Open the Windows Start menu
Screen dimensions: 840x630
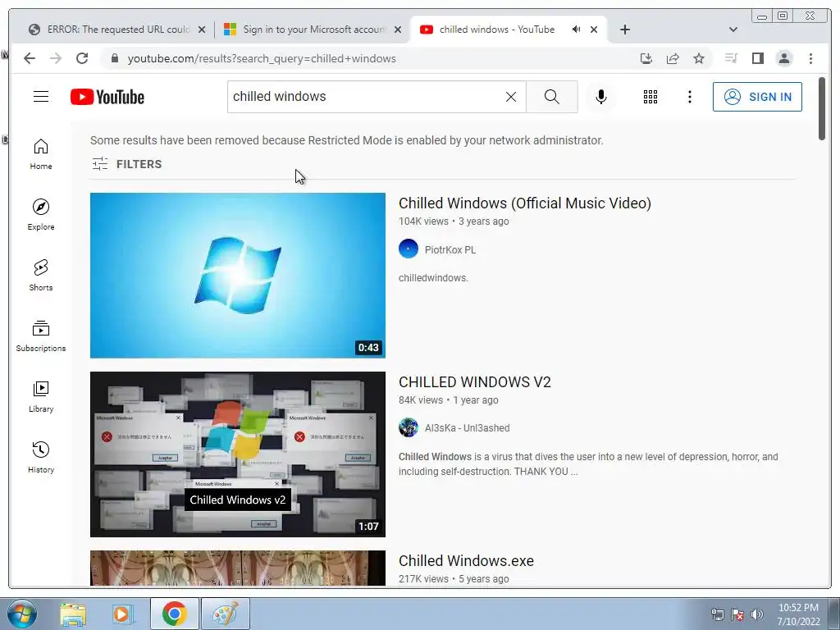click(x=22, y=614)
